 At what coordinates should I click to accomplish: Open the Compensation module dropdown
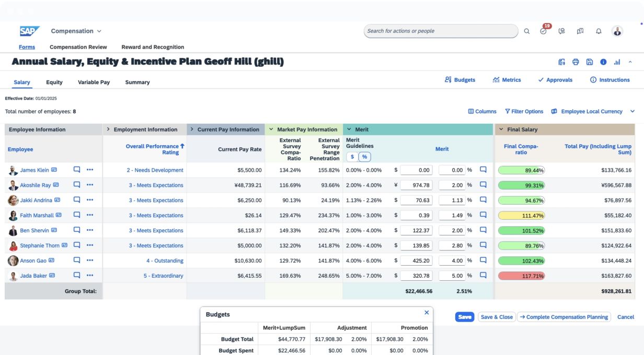76,31
